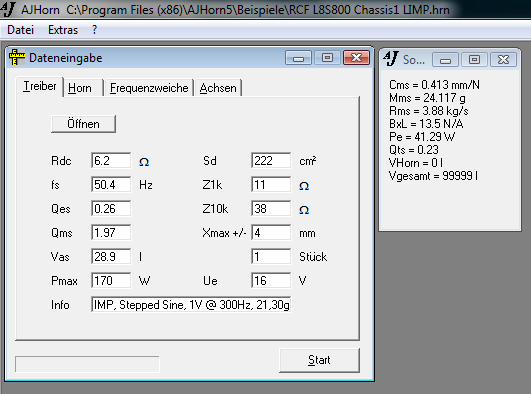Click the Z1k impedance input field

click(x=271, y=185)
